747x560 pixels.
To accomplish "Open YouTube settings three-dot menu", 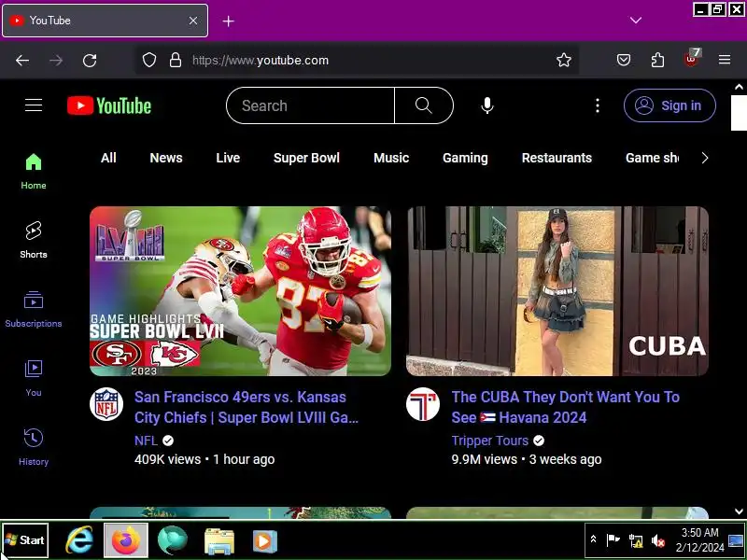I will coord(598,105).
